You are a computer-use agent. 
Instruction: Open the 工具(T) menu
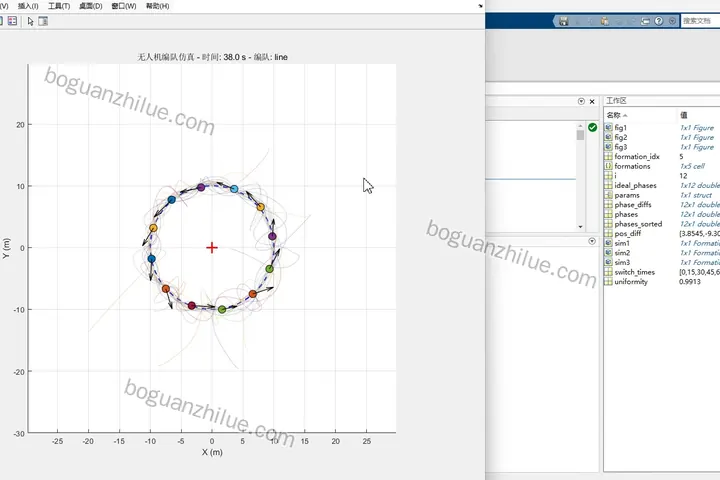coord(59,6)
